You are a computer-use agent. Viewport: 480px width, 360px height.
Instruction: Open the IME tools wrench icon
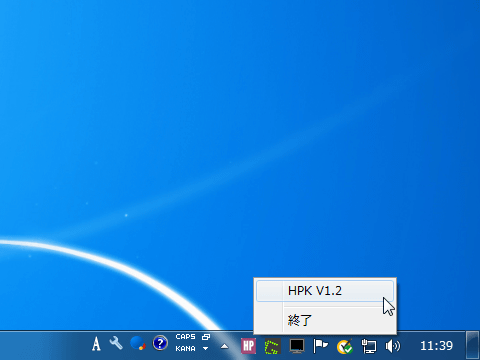(116, 343)
